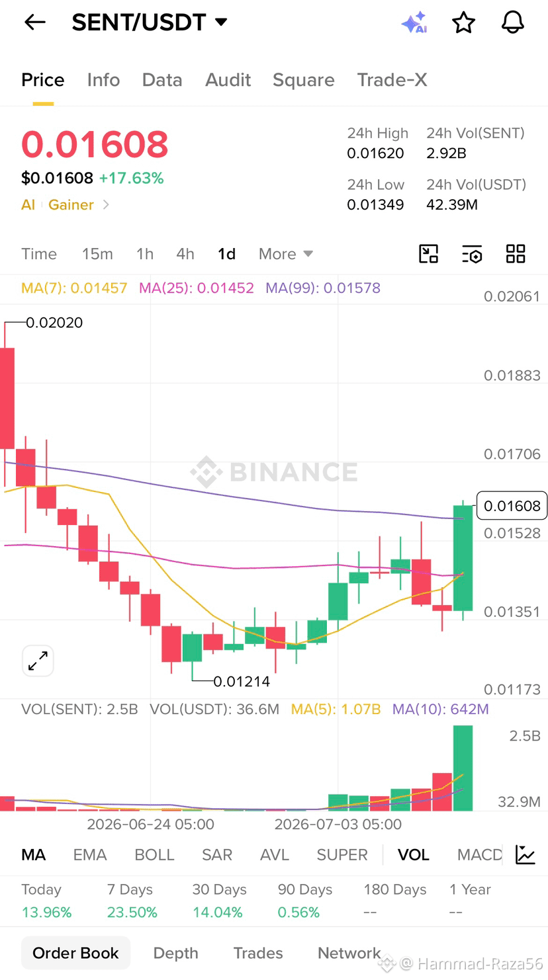Tap the 0.01608 current price label on axis
This screenshot has width=548, height=980.
click(512, 506)
